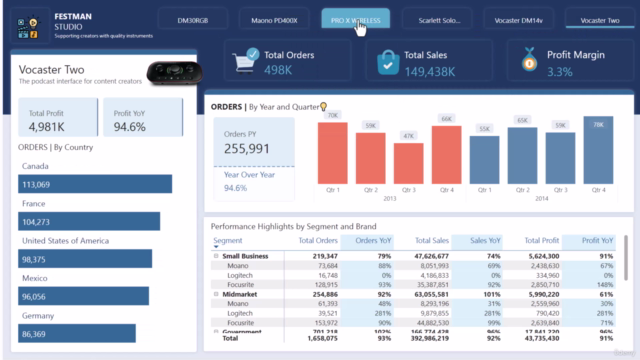The height and width of the screenshot is (360, 640).
Task: Collapse the Small Business segment row
Action: (216, 256)
